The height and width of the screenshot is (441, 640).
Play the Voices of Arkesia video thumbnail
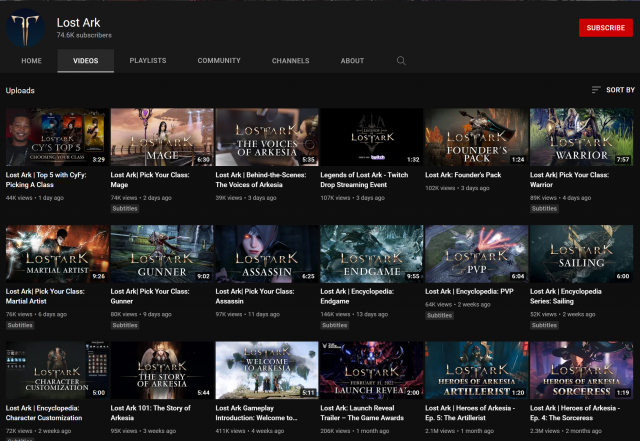(x=267, y=137)
